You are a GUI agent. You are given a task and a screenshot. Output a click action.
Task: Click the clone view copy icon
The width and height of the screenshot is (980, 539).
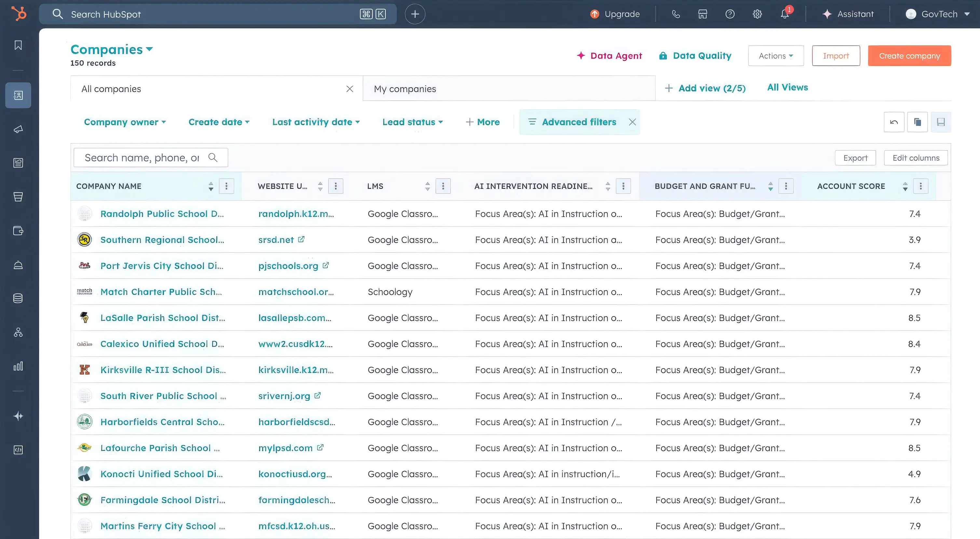click(x=917, y=122)
